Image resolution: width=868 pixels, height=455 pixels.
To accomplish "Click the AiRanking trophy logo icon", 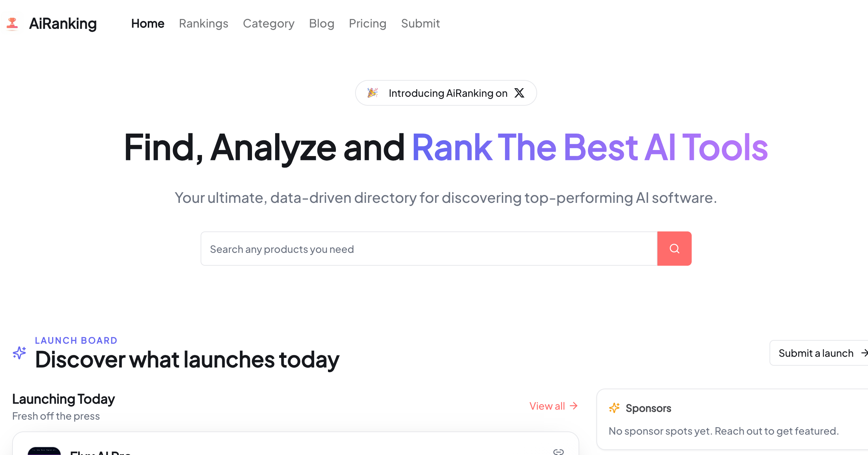I will pyautogui.click(x=12, y=24).
